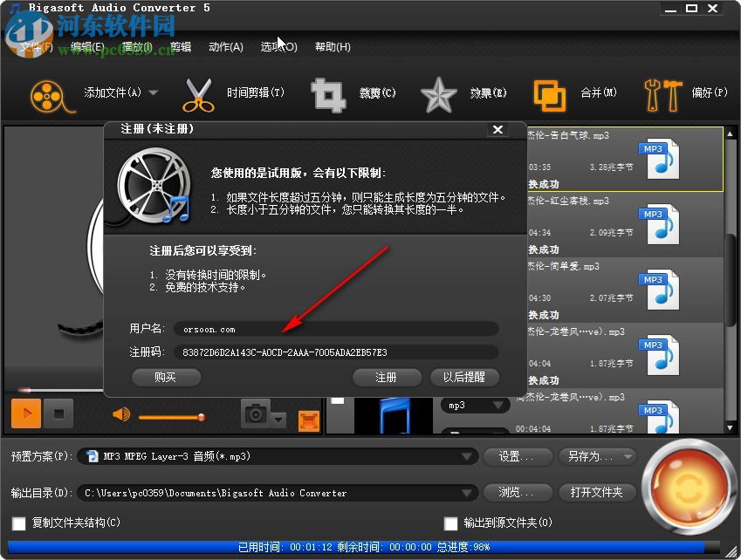Check the 输出到源文件夹 option

click(x=451, y=523)
